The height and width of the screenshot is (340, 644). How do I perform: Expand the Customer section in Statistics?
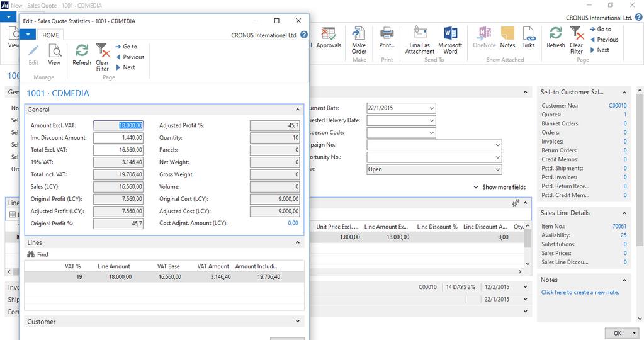pos(297,321)
